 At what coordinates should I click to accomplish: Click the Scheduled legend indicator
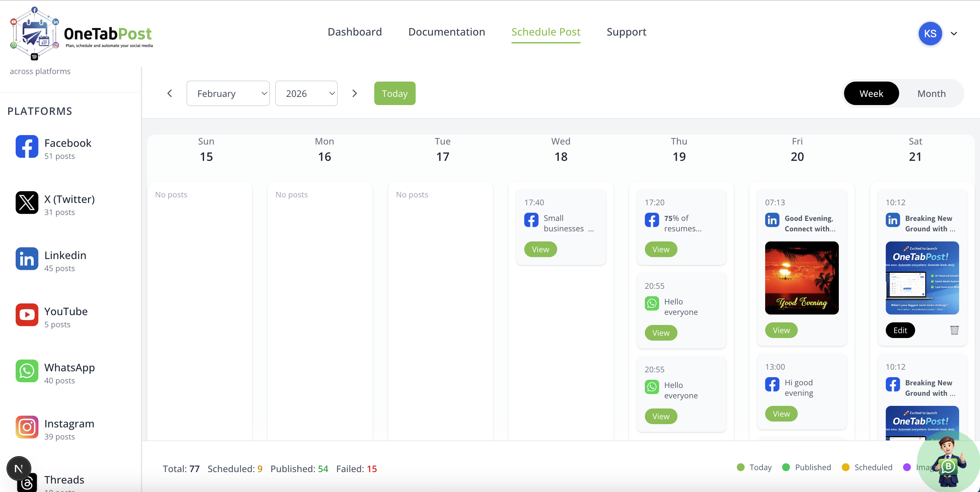[846, 467]
